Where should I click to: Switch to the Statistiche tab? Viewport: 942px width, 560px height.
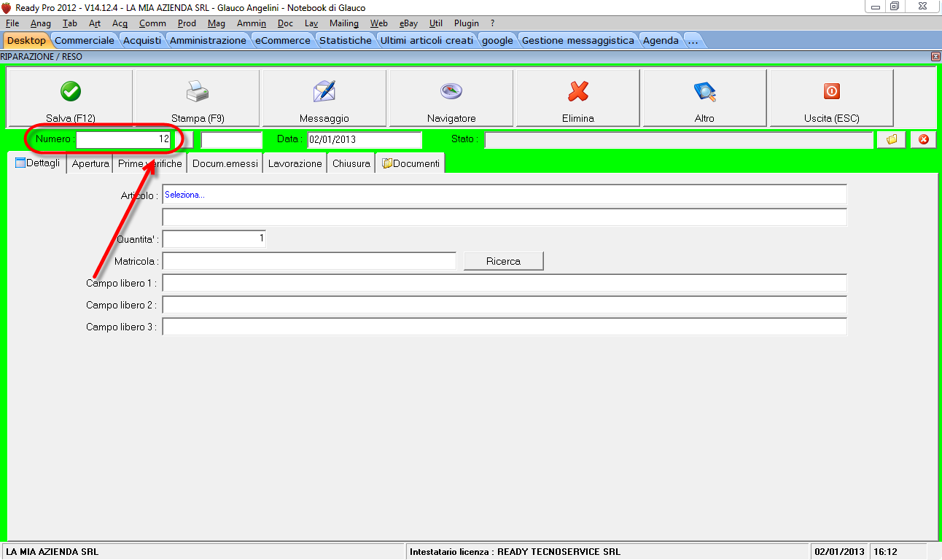pyautogui.click(x=346, y=40)
